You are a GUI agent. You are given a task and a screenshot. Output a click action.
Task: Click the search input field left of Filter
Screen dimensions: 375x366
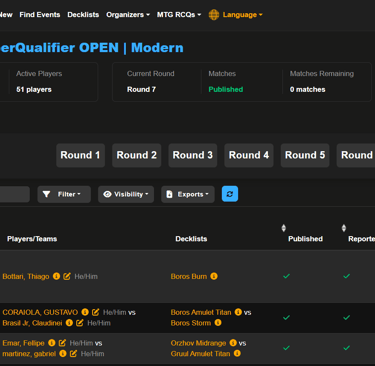[x=15, y=194]
